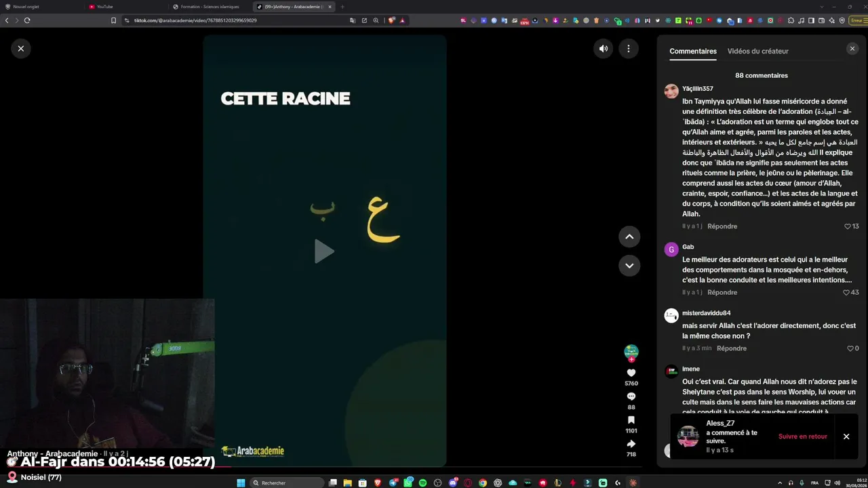This screenshot has width=868, height=488.
Task: Dismiss the Aless_Z7 follow notification
Action: [846, 436]
